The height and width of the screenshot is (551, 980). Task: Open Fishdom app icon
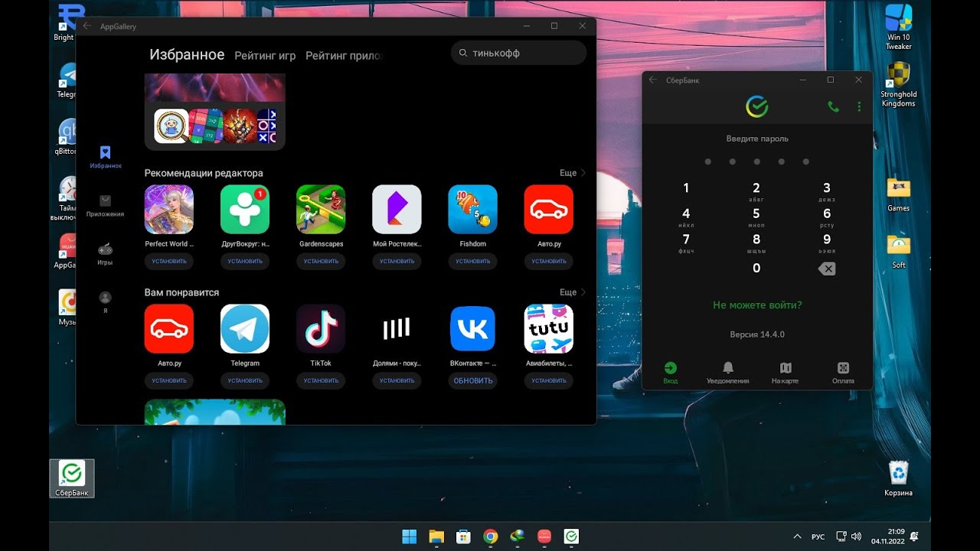coord(472,209)
